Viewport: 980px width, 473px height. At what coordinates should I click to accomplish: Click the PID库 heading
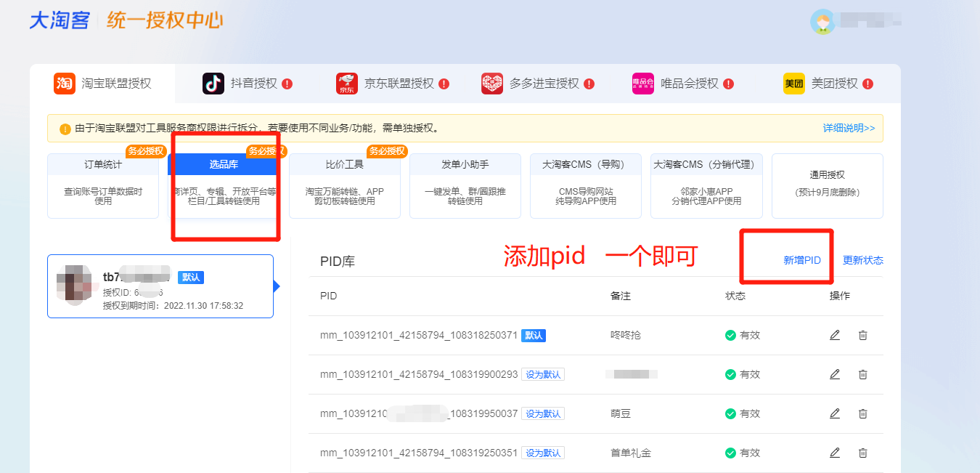point(338,261)
